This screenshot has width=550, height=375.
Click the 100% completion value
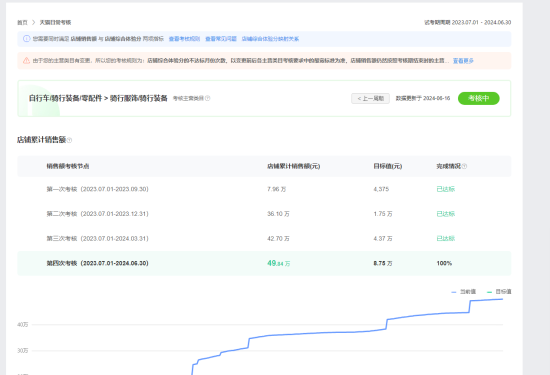pos(444,263)
